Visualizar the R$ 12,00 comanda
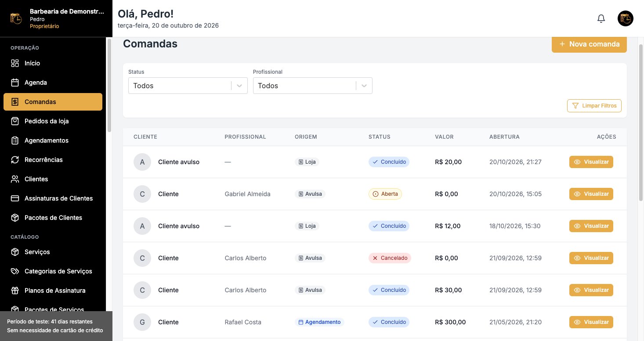Viewport: 644px width, 341px height. click(x=591, y=226)
